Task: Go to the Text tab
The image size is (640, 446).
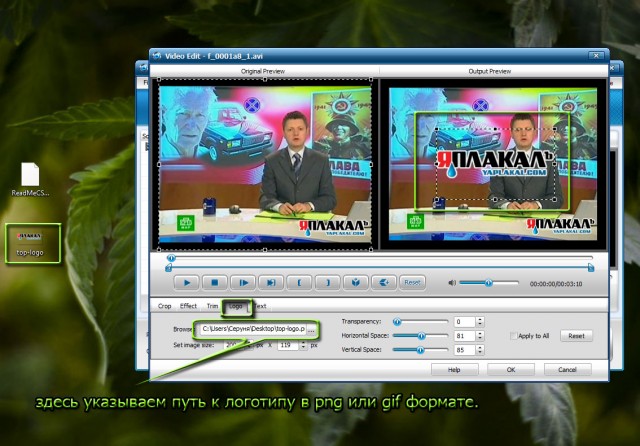Action: [260, 306]
